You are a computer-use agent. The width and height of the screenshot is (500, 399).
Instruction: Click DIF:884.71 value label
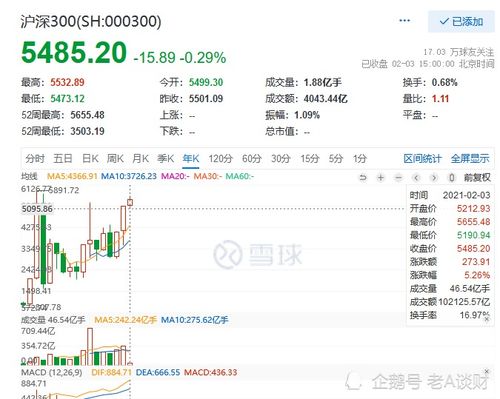[x=111, y=372]
